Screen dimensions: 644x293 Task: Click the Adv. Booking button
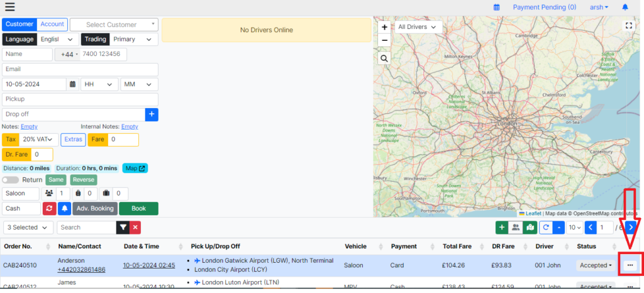point(95,209)
